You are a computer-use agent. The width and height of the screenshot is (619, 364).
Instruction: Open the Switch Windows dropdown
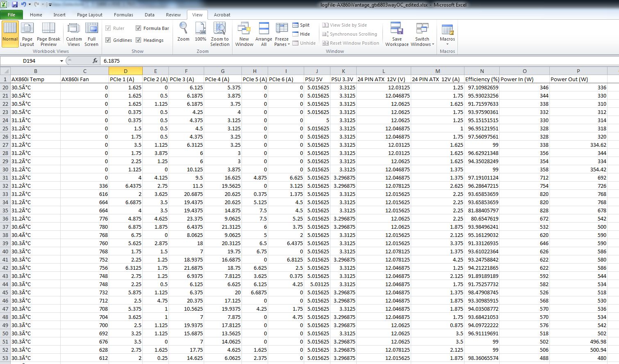422,35
